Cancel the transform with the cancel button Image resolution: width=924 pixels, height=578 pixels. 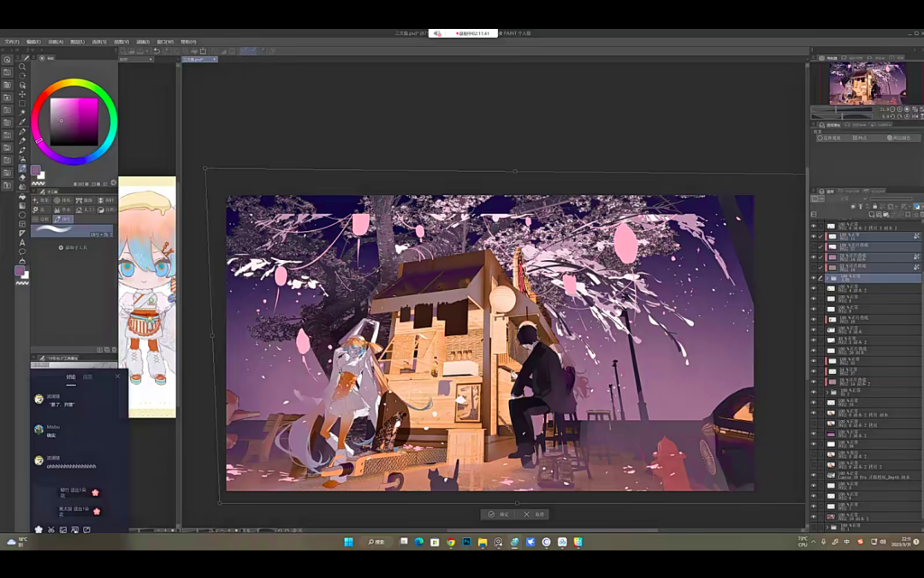535,514
